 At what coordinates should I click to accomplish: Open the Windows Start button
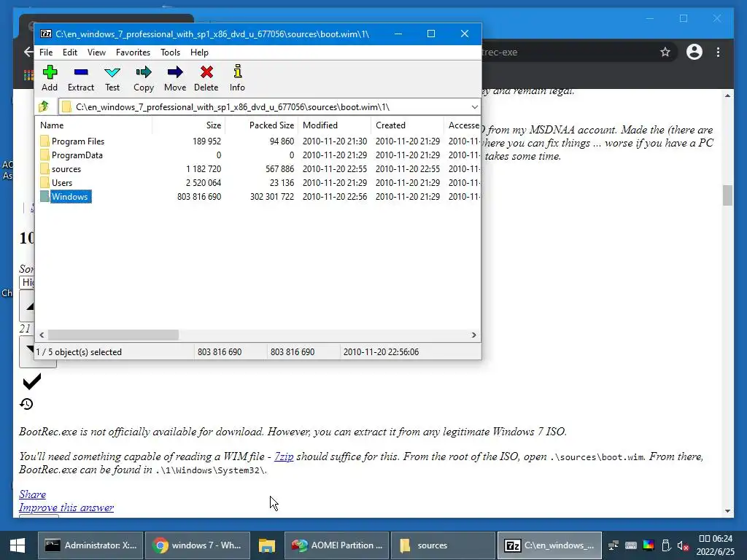pos(18,545)
